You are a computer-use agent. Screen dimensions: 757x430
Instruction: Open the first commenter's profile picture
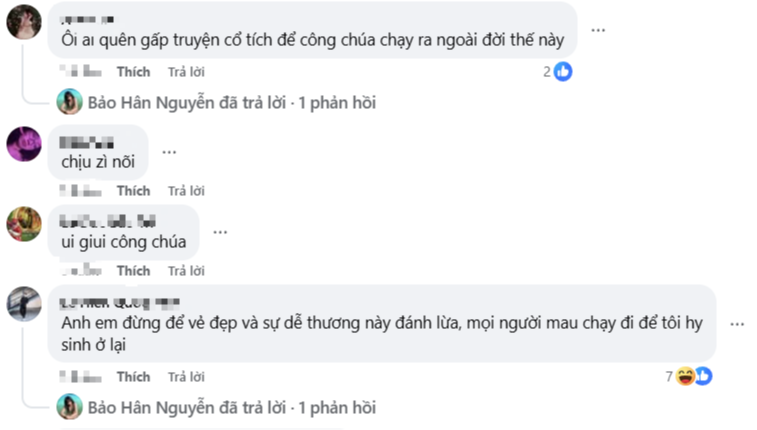[x=24, y=22]
